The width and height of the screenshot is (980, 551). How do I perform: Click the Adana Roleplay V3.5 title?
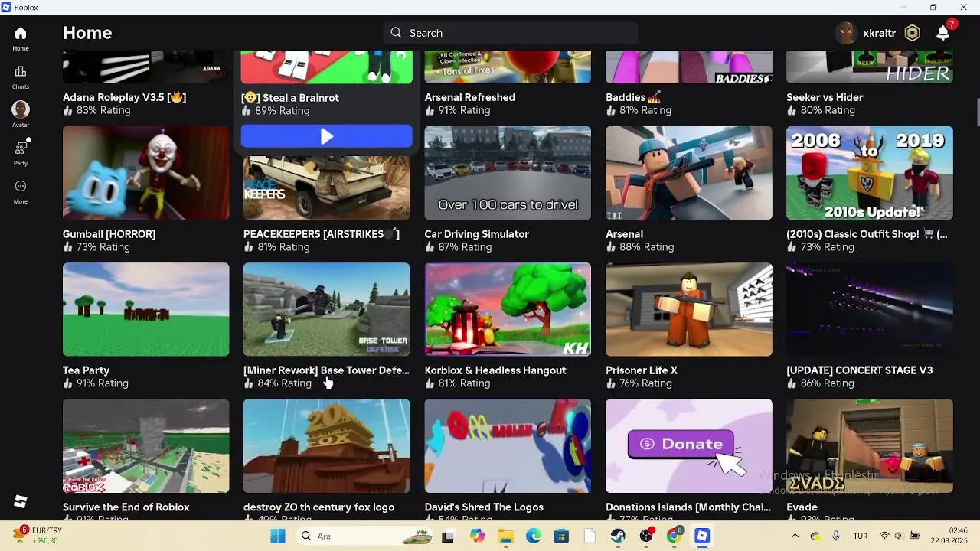[124, 97]
